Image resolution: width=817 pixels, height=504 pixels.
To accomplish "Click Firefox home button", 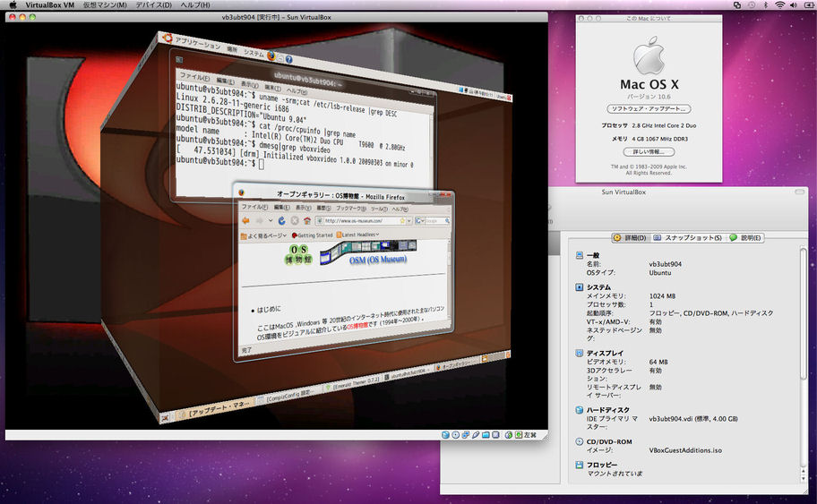I will 307,221.
